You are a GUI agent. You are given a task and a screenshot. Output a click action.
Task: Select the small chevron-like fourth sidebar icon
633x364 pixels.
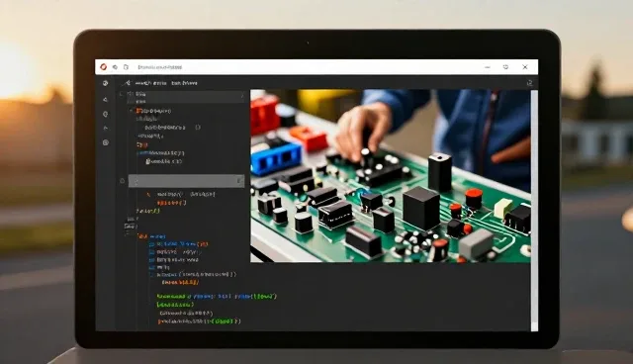106,129
